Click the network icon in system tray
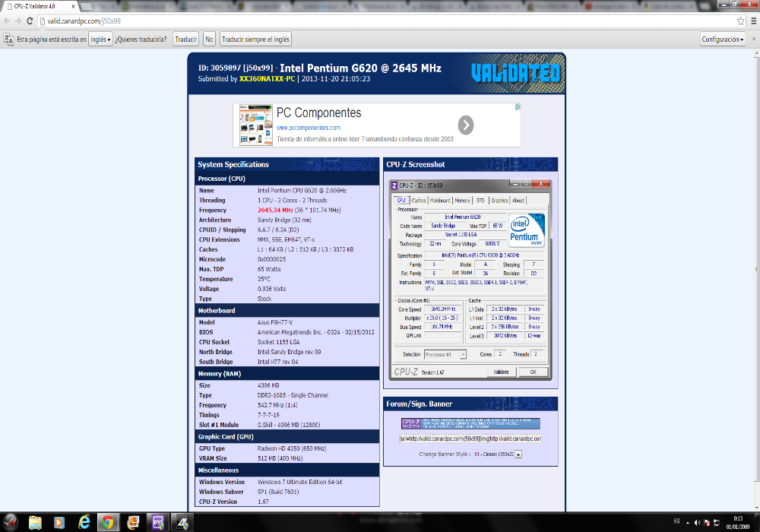The height and width of the screenshot is (532, 760). click(717, 522)
